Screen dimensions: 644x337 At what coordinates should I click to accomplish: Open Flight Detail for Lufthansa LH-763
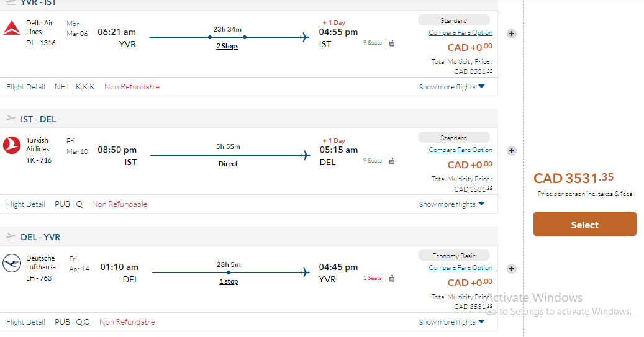click(25, 322)
